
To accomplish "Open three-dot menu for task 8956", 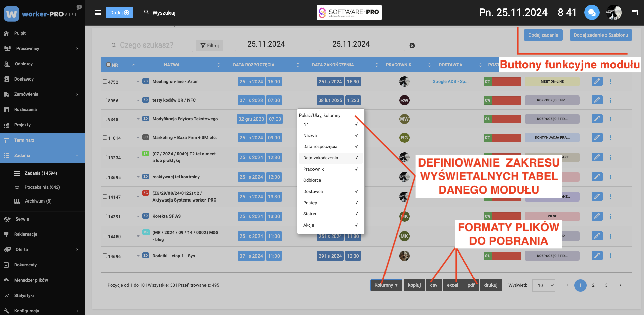I will click(610, 100).
